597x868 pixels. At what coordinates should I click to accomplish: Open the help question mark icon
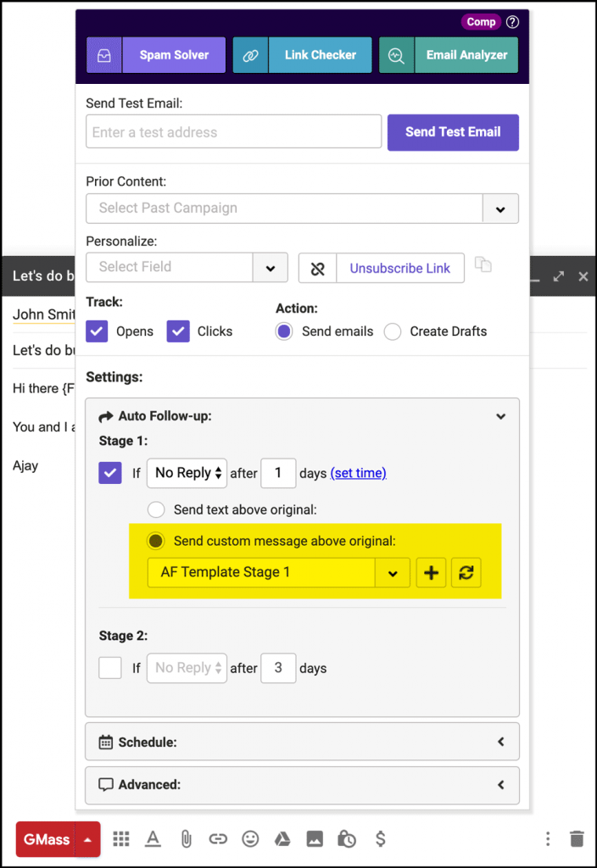[x=512, y=22]
